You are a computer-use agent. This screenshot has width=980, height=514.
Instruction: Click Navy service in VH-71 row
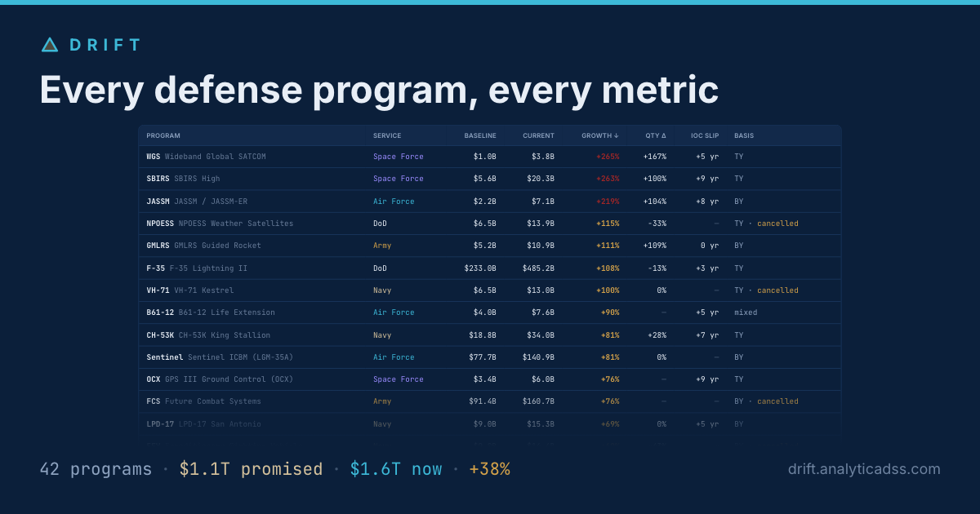coord(382,290)
